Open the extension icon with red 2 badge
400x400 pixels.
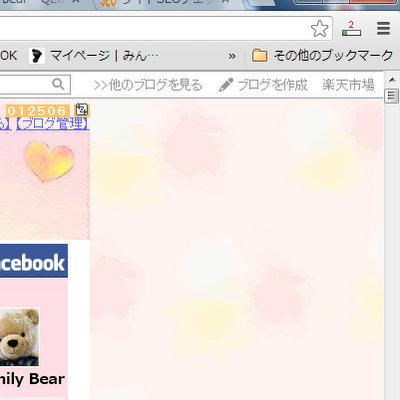tap(351, 29)
